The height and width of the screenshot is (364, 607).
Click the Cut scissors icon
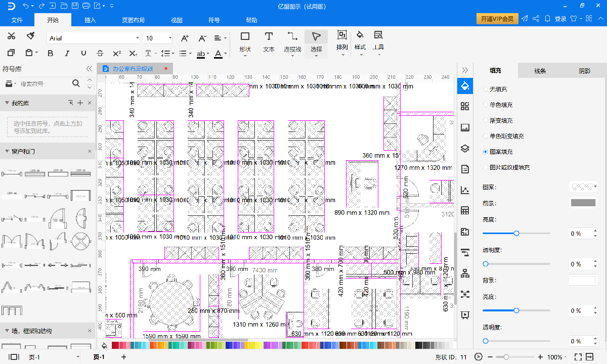(12, 36)
